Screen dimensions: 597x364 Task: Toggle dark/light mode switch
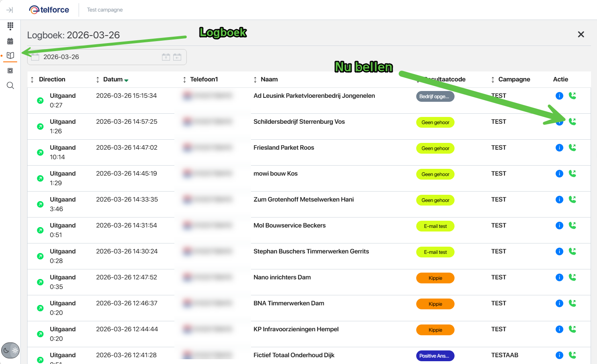coord(10,351)
